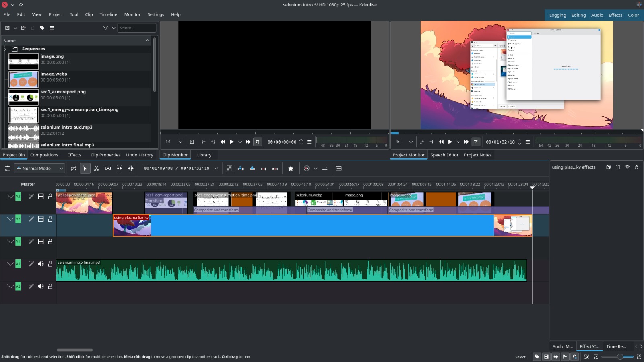The image size is (644, 362).
Task: Open preview render dropdown arrow
Action: click(x=316, y=169)
